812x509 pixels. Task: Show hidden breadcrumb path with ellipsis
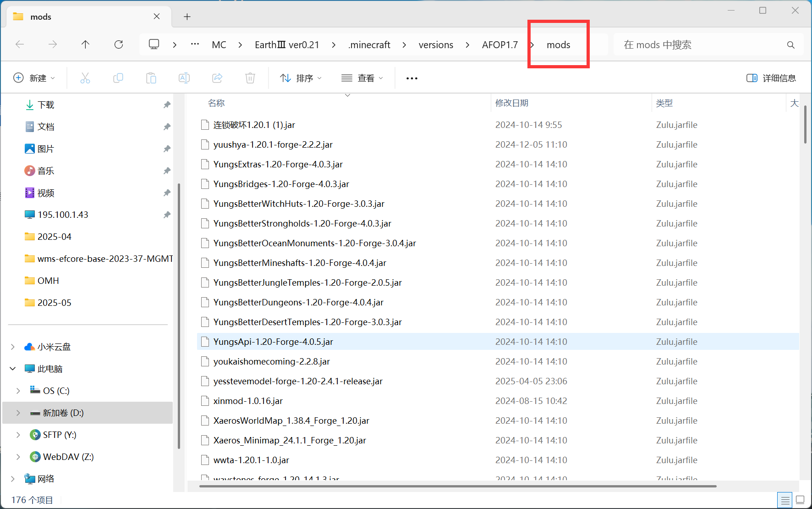point(195,44)
